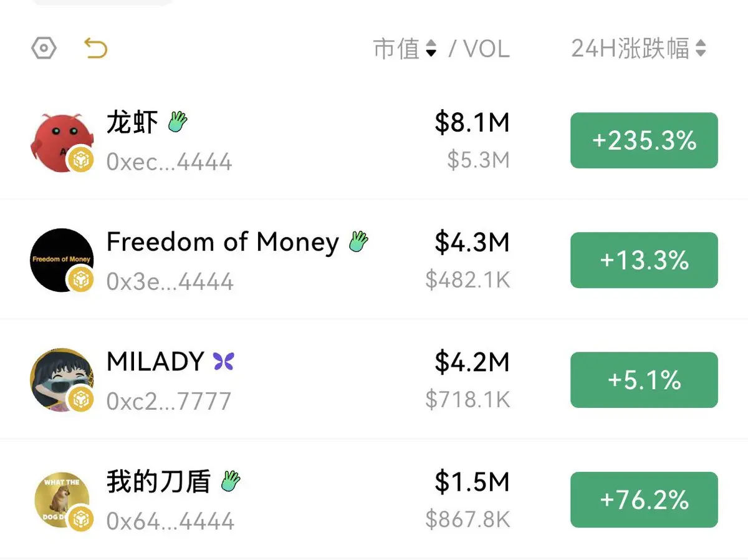Click contract address 0xec...4444
748x560 pixels.
[x=170, y=162]
